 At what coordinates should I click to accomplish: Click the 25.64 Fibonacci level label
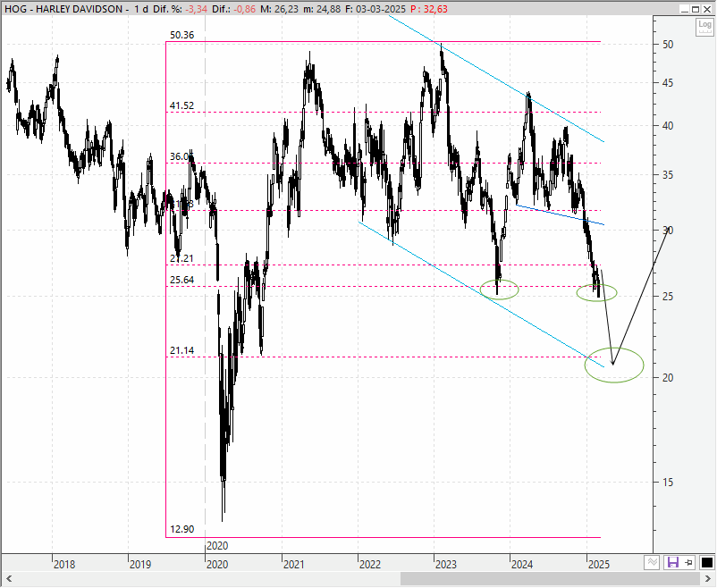(181, 280)
